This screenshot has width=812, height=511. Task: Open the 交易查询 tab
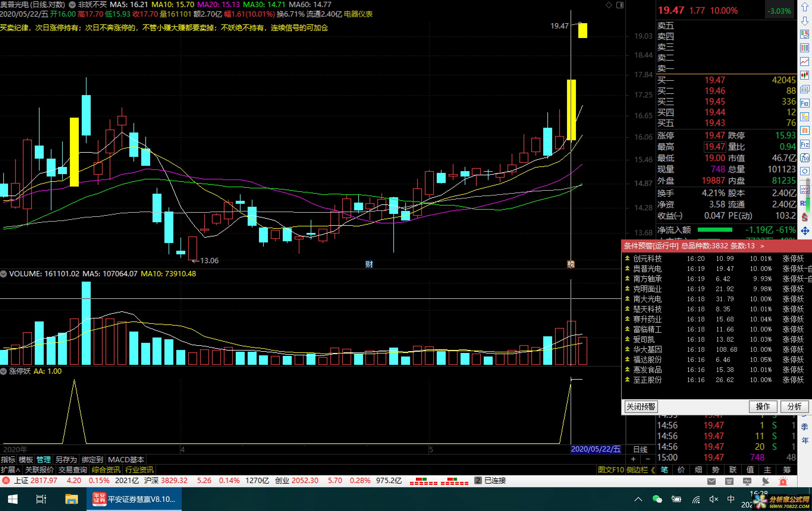(x=73, y=470)
